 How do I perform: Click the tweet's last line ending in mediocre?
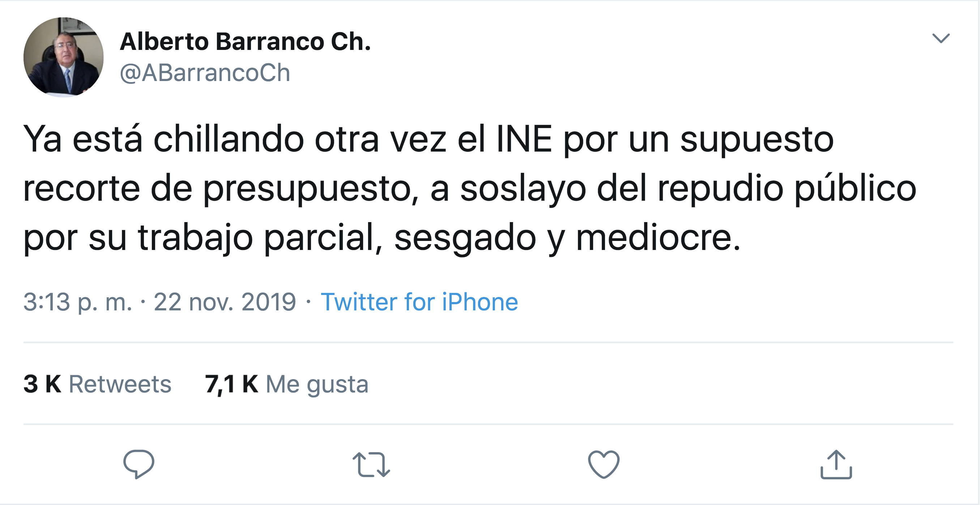pyautogui.click(x=382, y=238)
